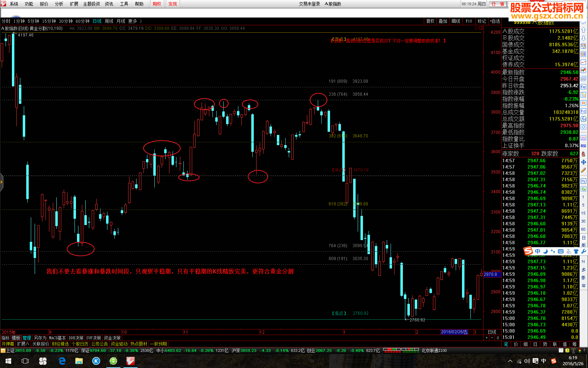Click the 管理 tab at bottom

point(27,338)
